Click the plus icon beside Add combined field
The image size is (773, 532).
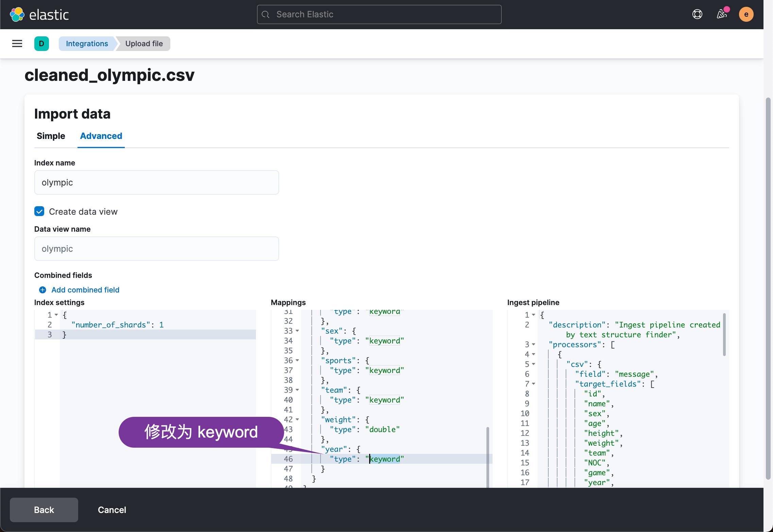pos(42,290)
